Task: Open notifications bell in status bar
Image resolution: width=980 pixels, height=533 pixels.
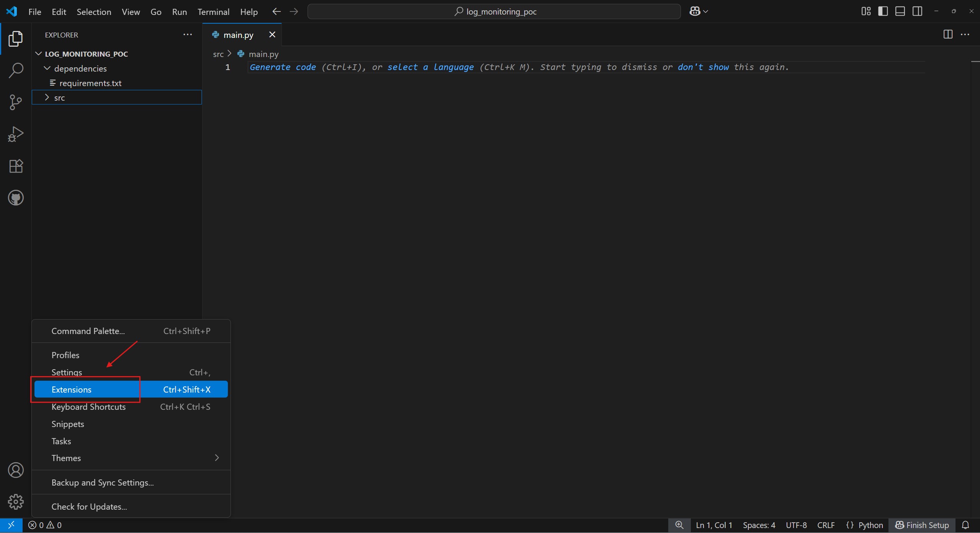Action: click(965, 525)
